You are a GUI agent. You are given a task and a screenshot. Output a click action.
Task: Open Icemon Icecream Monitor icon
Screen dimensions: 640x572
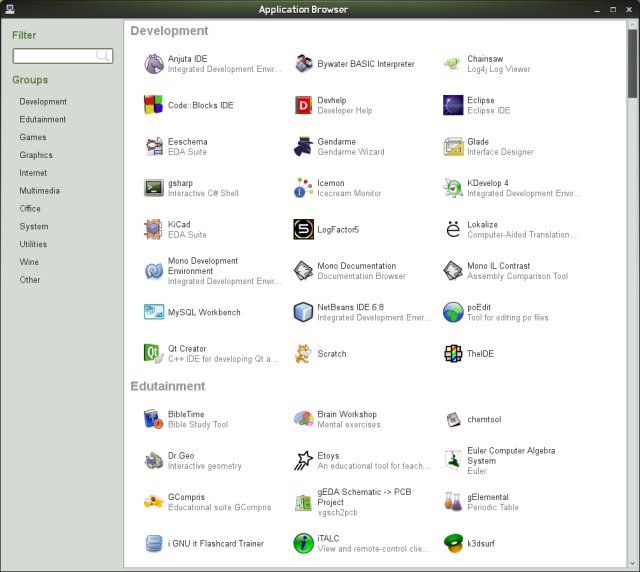[303, 188]
